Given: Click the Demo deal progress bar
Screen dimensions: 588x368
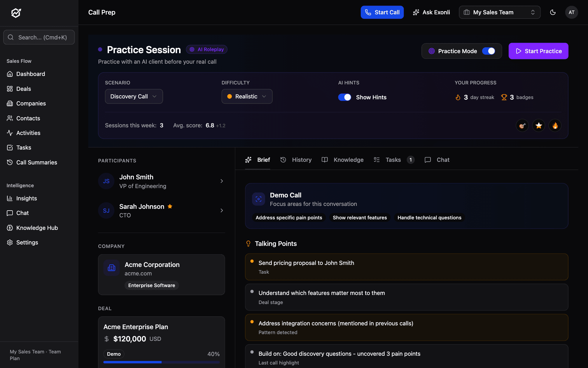Looking at the screenshot, I should pyautogui.click(x=161, y=362).
